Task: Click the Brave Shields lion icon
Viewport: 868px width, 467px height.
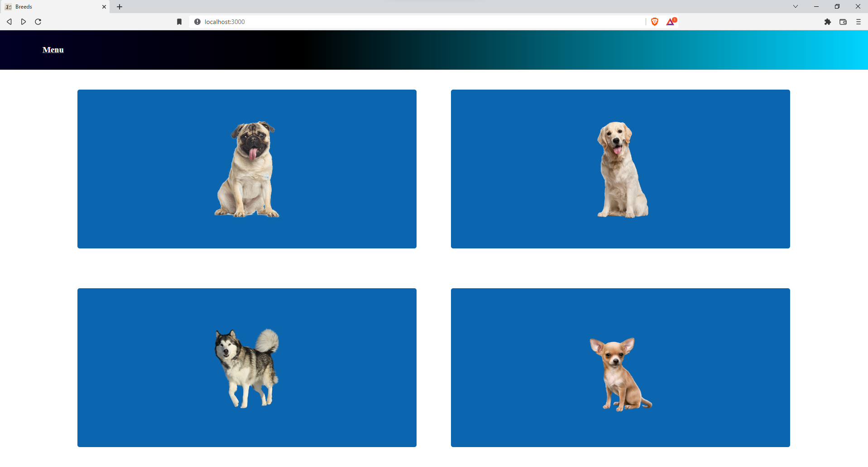Action: (654, 21)
